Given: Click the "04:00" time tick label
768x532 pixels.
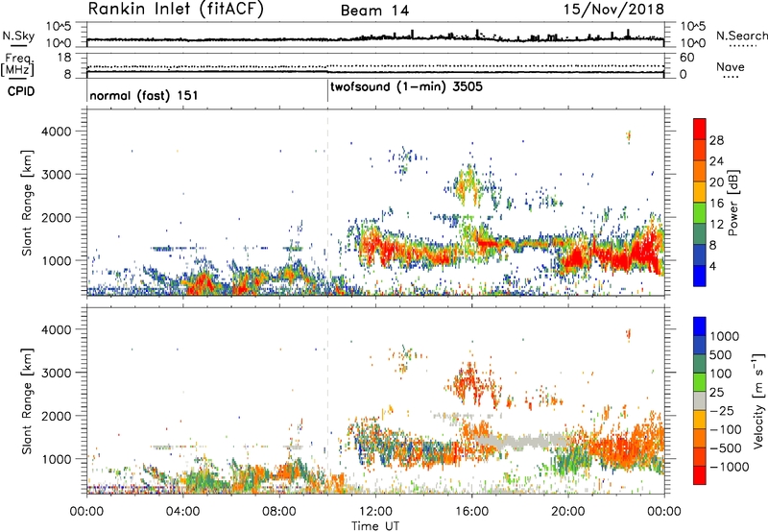Looking at the screenshot, I should tap(182, 512).
